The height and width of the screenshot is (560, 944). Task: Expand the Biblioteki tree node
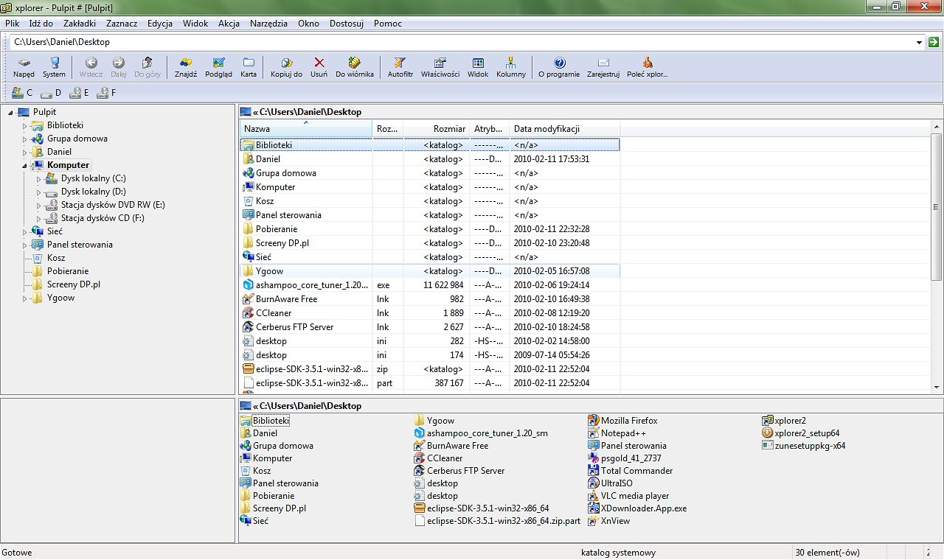click(x=24, y=126)
